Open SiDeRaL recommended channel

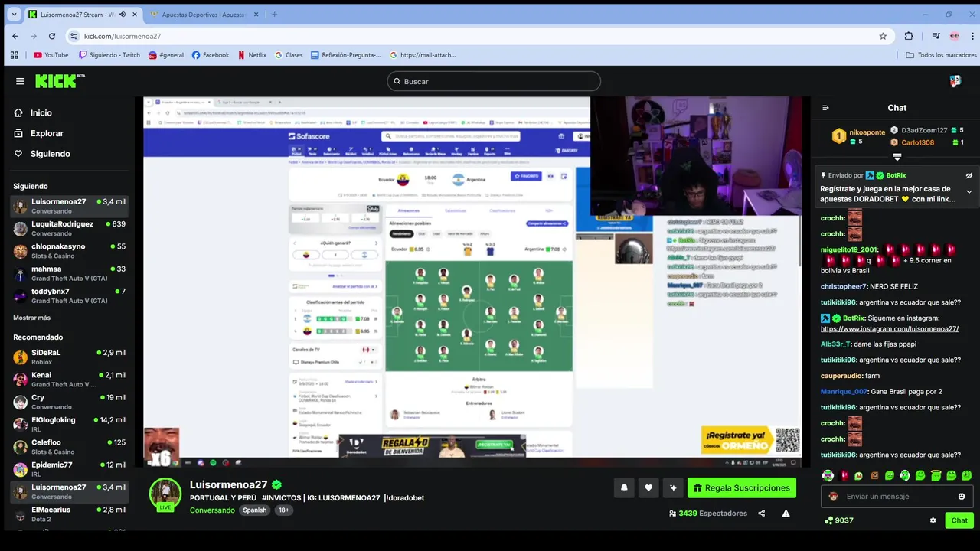pyautogui.click(x=69, y=357)
